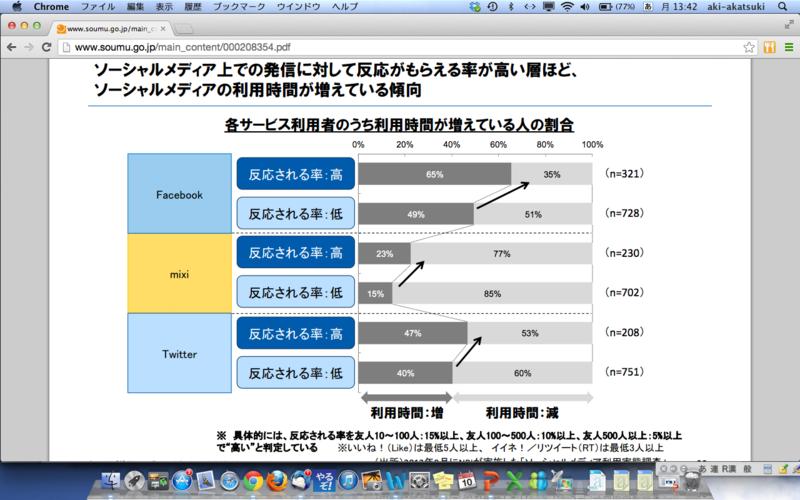This screenshot has width=800, height=500.
Task: Open the volume control in menu bar
Action: pyautogui.click(x=585, y=7)
